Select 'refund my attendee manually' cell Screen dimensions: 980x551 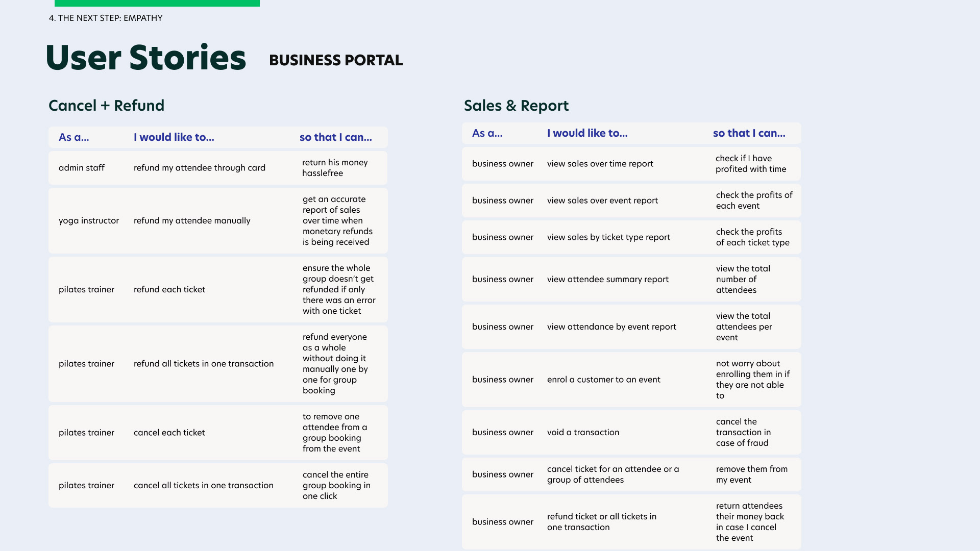[192, 221]
